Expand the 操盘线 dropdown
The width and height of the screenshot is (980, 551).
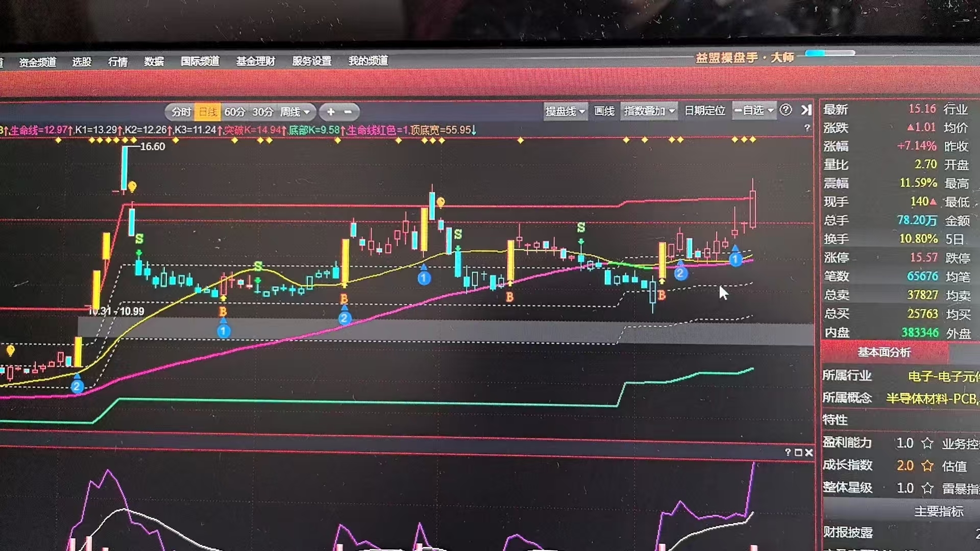[565, 111]
